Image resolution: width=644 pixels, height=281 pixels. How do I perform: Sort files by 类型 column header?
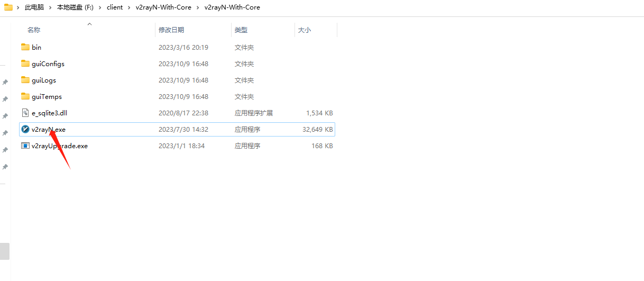[241, 30]
